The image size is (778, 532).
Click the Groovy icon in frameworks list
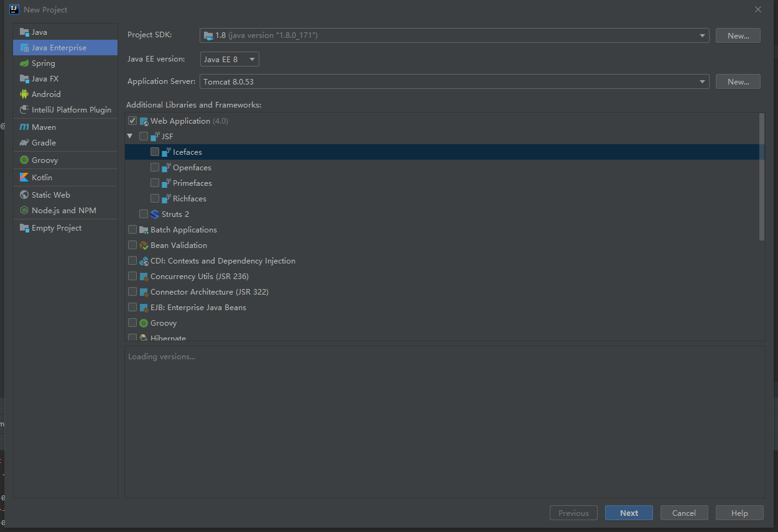click(x=144, y=323)
